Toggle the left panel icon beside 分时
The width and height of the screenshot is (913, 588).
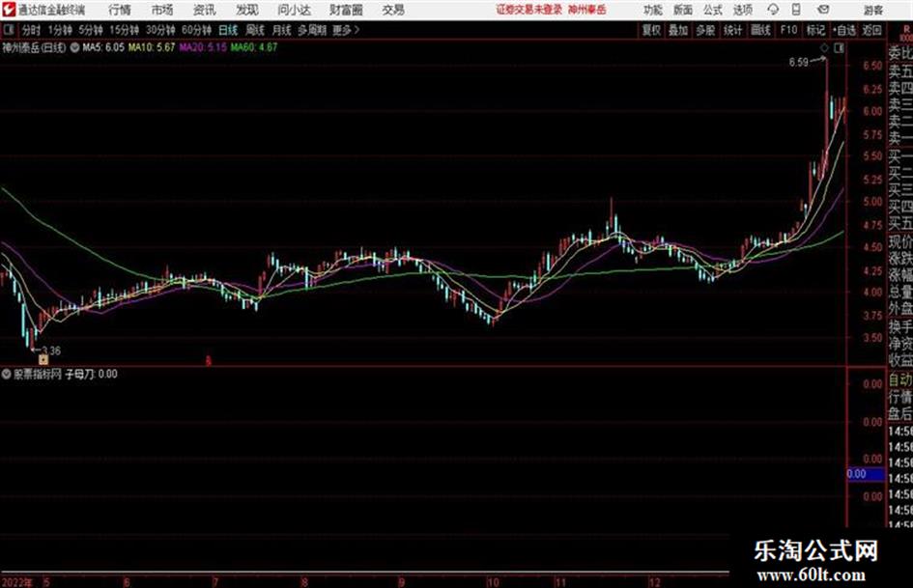(9, 30)
